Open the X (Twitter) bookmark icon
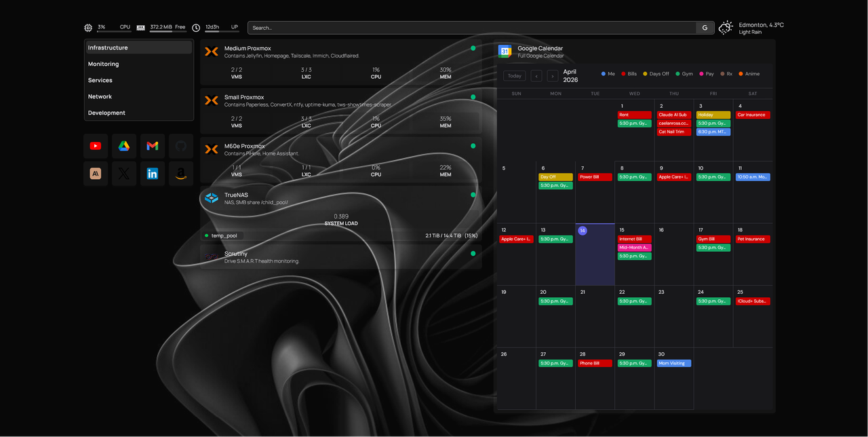Image resolution: width=868 pixels, height=437 pixels. [x=124, y=174]
